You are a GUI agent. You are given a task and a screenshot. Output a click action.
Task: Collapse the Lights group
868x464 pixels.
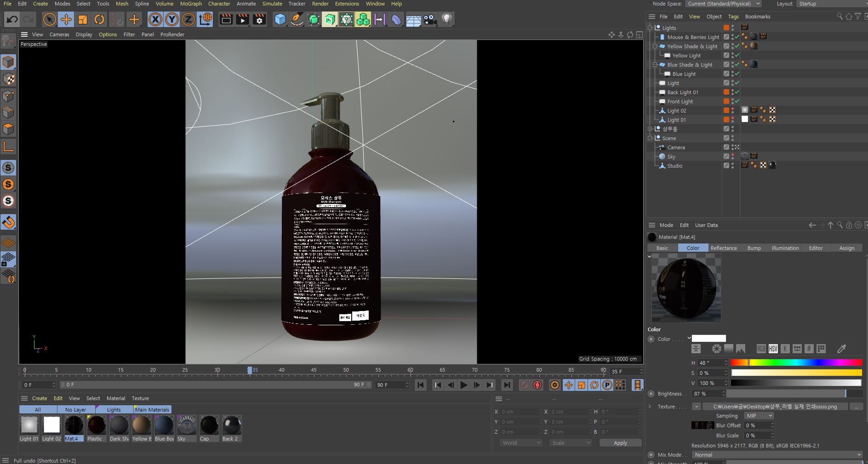tap(651, 28)
